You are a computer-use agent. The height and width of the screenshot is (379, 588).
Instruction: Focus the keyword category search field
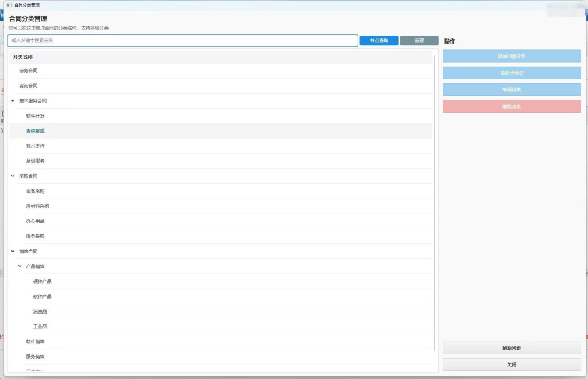point(183,41)
